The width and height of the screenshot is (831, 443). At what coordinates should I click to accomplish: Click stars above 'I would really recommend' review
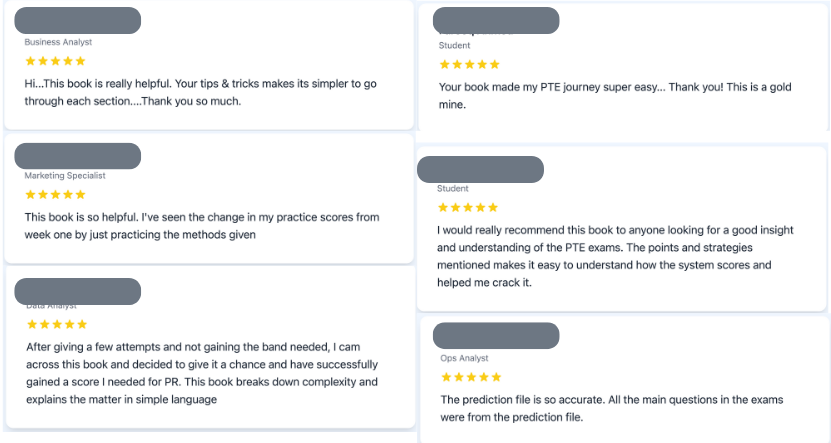coord(468,207)
